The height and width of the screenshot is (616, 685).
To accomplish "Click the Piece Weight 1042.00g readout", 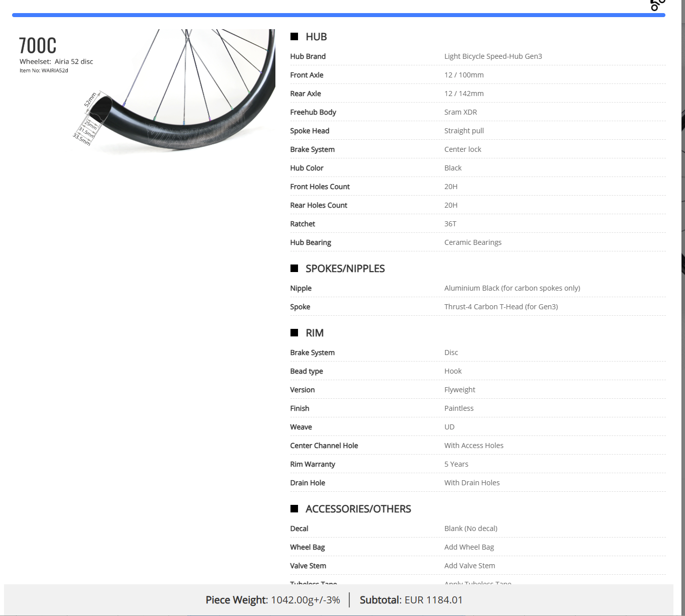I will pyautogui.click(x=272, y=600).
